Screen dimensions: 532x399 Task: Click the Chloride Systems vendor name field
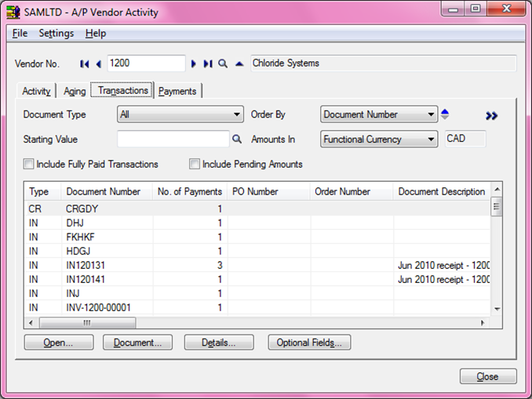pos(384,63)
